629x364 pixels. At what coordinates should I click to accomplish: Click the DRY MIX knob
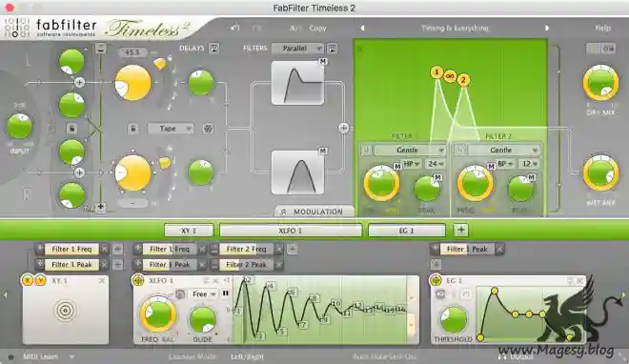coord(600,84)
